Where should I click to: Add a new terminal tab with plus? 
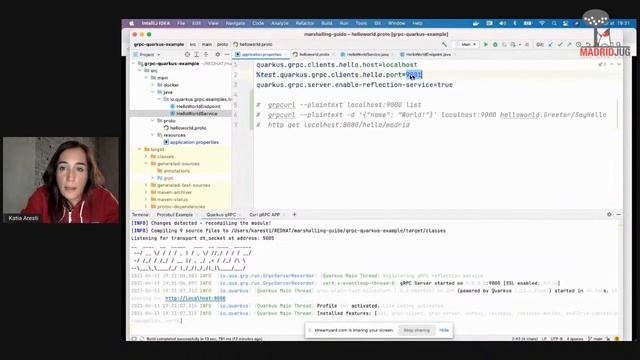[294, 214]
